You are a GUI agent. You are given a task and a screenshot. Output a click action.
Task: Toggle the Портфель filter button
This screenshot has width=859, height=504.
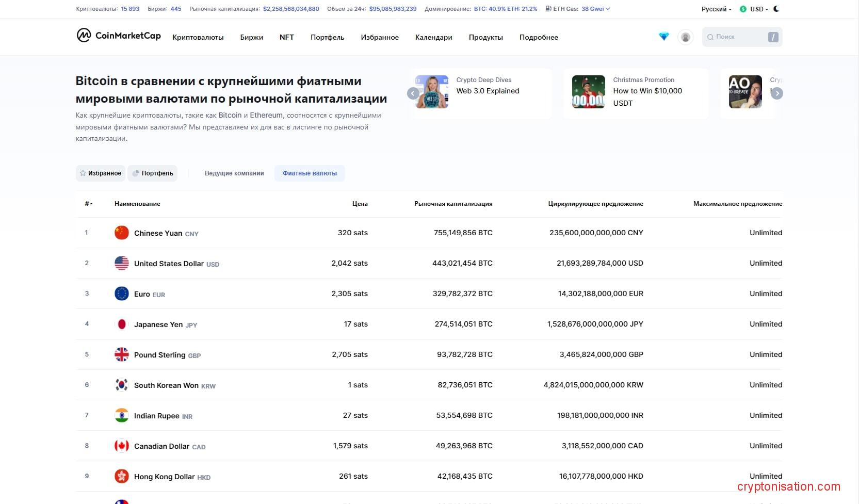point(153,173)
